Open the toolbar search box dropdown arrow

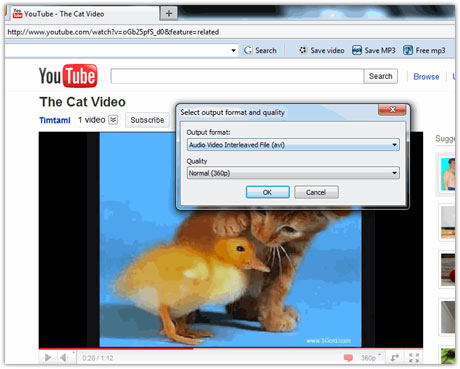pyautogui.click(x=234, y=51)
